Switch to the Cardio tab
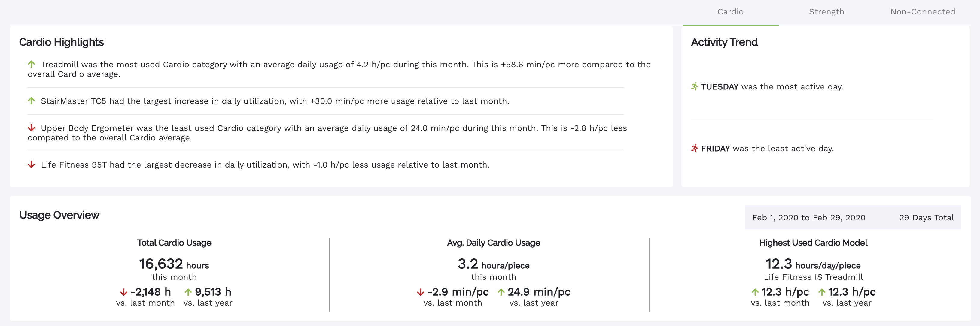Image resolution: width=980 pixels, height=326 pixels. pos(730,12)
